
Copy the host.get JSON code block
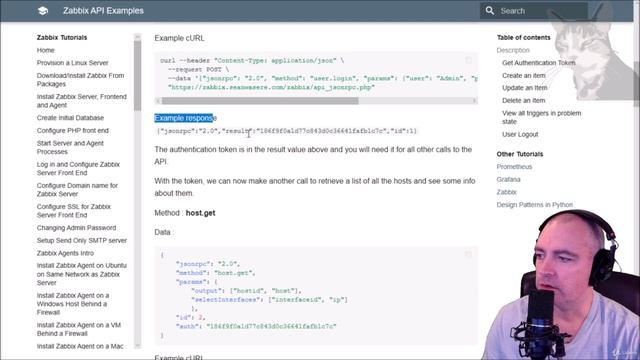pyautogui.click(x=469, y=254)
